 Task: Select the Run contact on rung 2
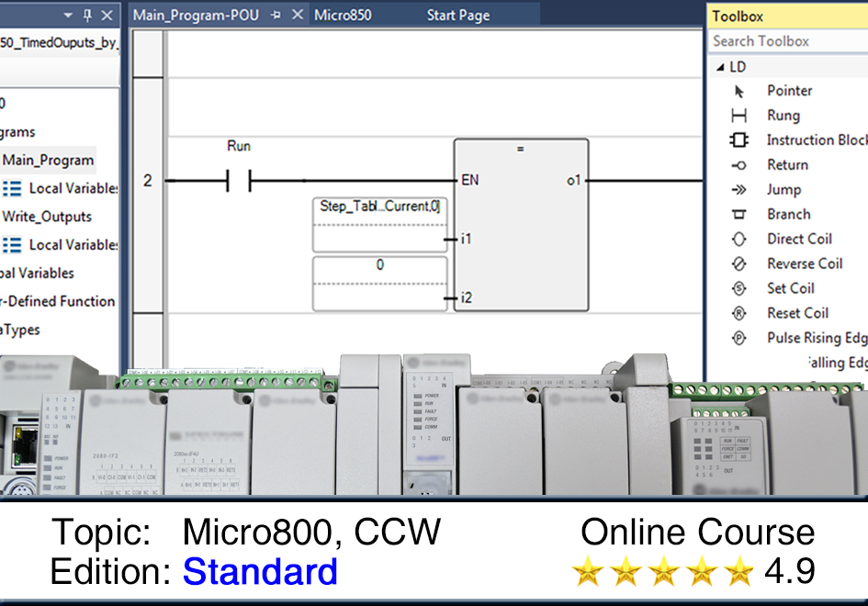click(239, 181)
